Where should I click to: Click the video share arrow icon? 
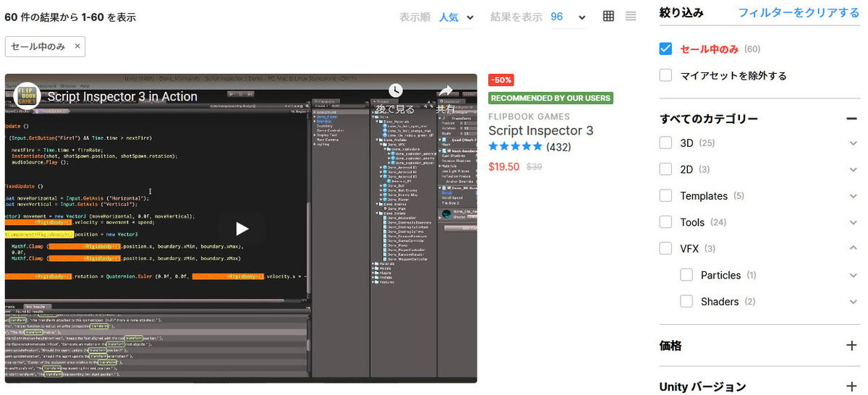click(x=446, y=90)
